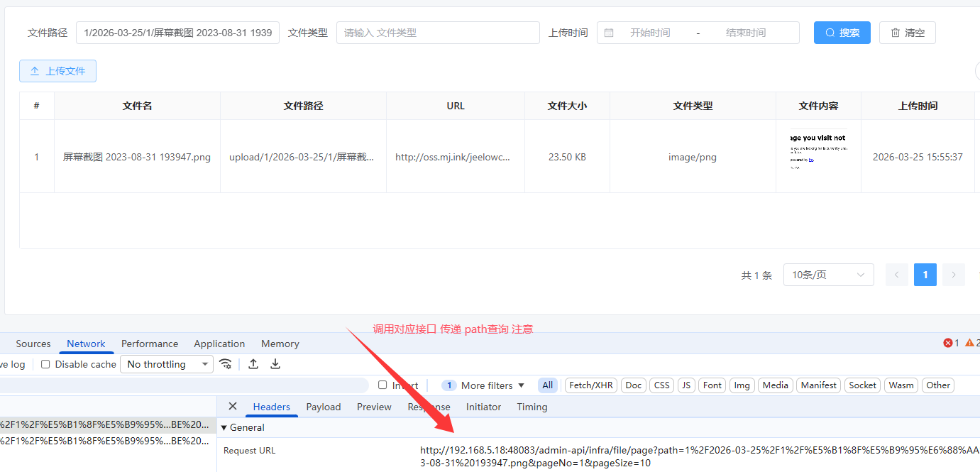Toggle the Invert filter checkbox

pos(383,385)
